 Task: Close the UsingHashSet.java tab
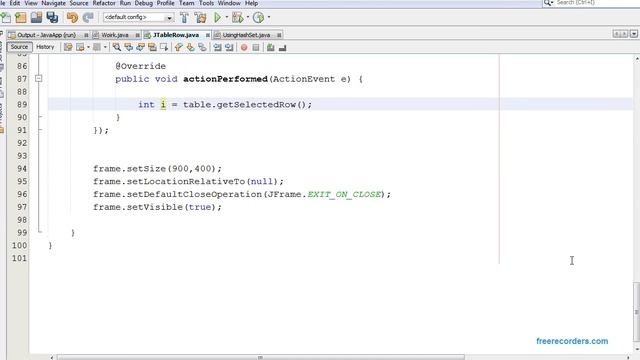279,35
